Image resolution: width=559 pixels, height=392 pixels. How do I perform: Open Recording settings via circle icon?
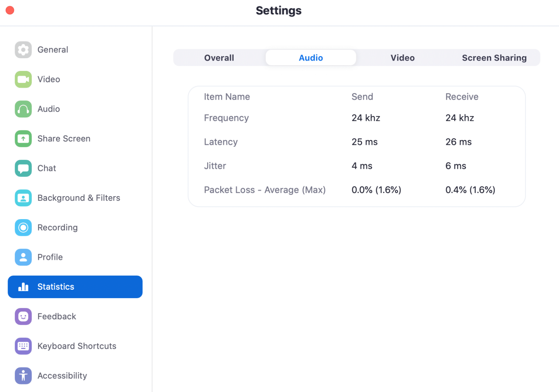(x=23, y=227)
